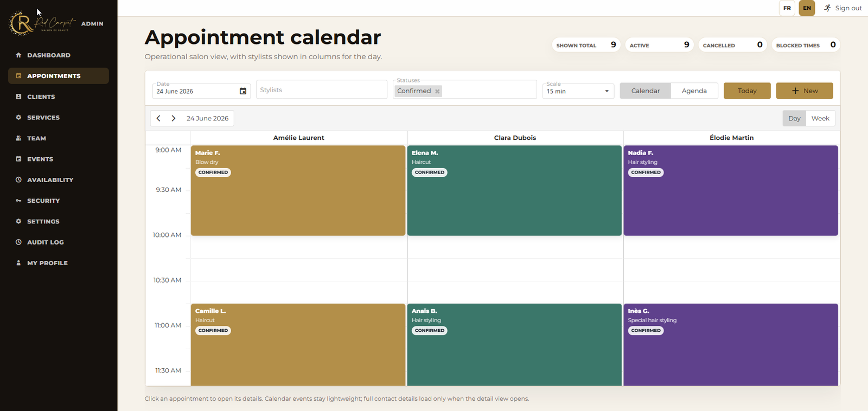868x411 pixels.
Task: Open the date picker calendar icon
Action: click(243, 91)
